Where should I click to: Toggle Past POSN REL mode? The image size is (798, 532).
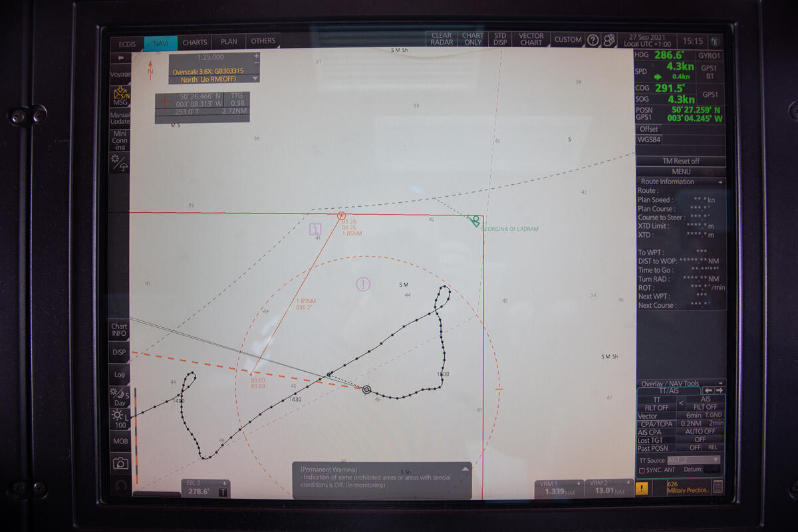tap(715, 448)
